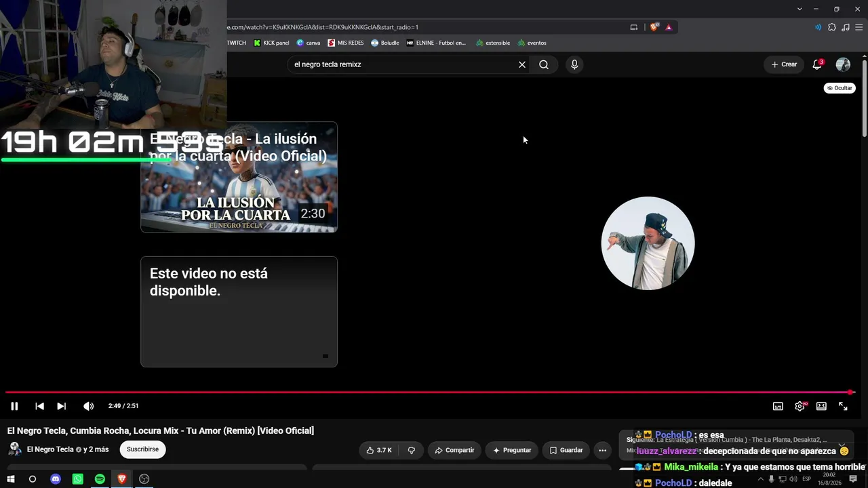Clear the search box text
Image resolution: width=868 pixels, height=488 pixels.
(x=522, y=64)
